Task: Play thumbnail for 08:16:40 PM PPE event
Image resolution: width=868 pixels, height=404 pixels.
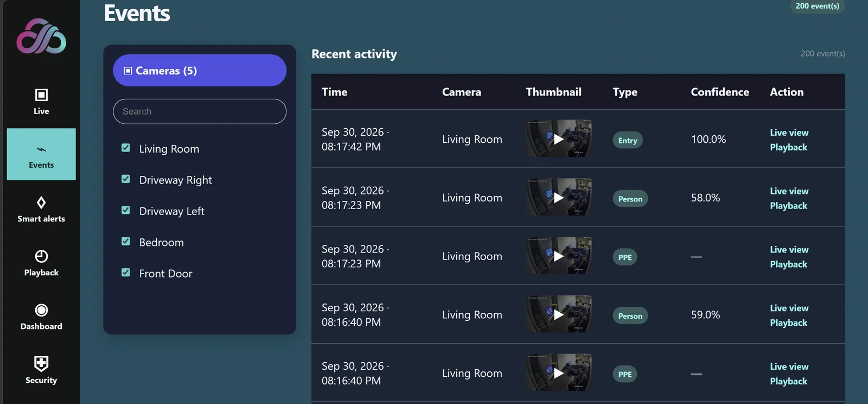Action: point(559,373)
